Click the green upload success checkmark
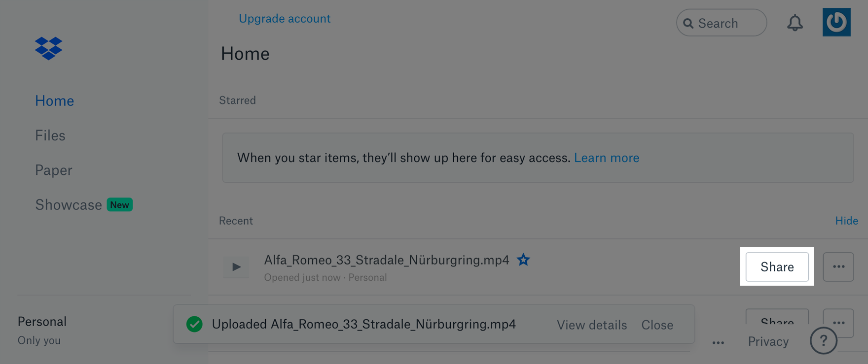The width and height of the screenshot is (868, 364). coord(194,324)
